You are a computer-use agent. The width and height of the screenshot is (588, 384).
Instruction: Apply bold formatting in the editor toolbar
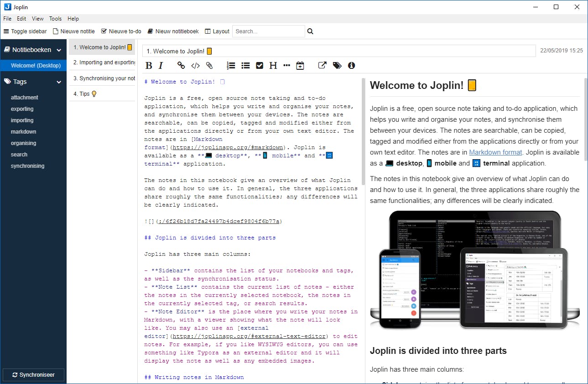[x=149, y=66]
